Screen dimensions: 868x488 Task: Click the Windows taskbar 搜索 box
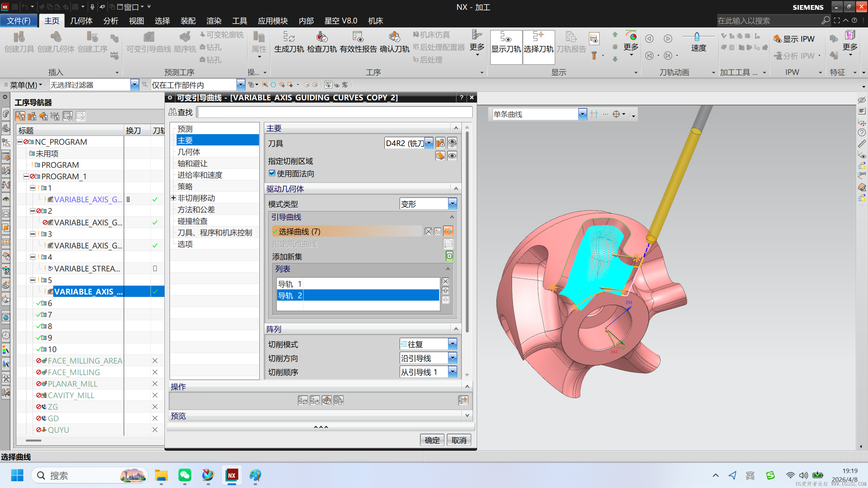pyautogui.click(x=90, y=475)
